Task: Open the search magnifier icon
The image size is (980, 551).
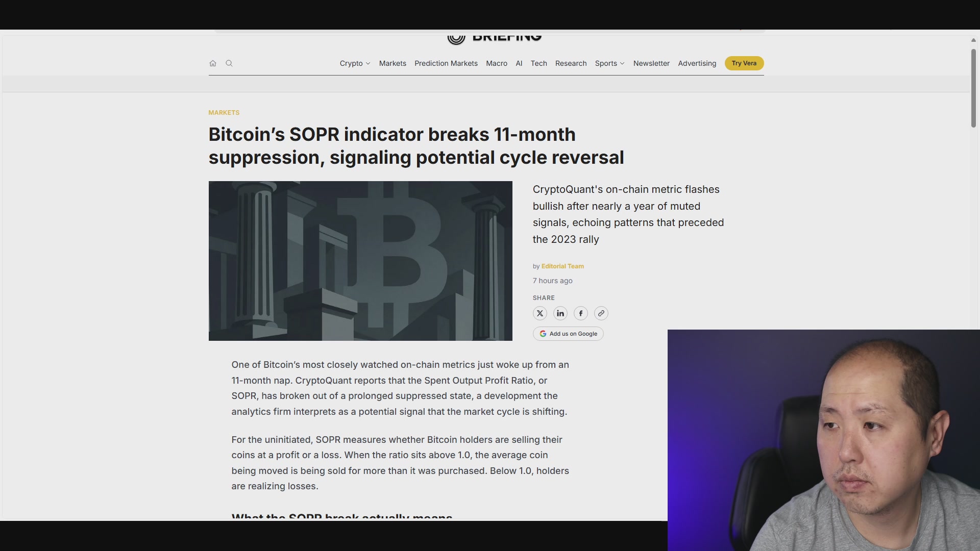Action: pos(229,63)
